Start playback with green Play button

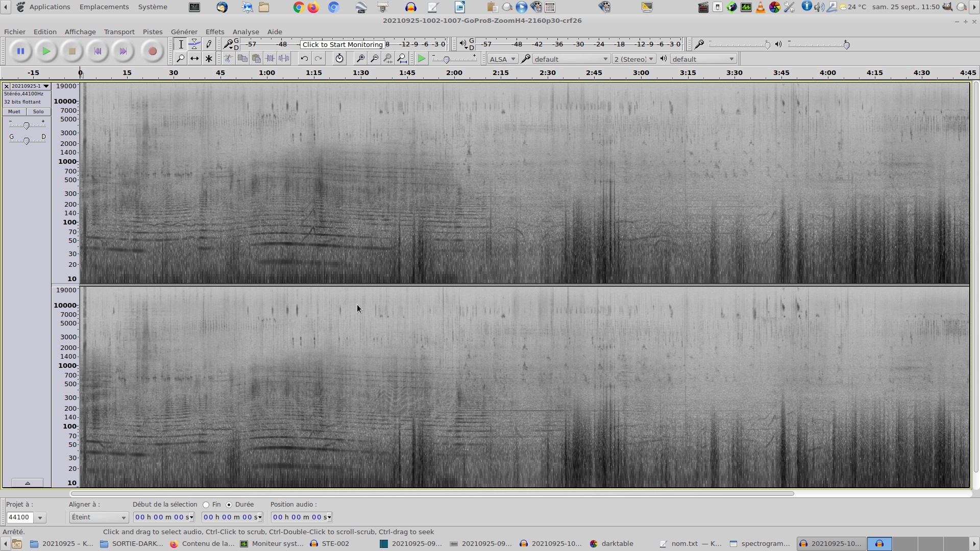click(46, 51)
